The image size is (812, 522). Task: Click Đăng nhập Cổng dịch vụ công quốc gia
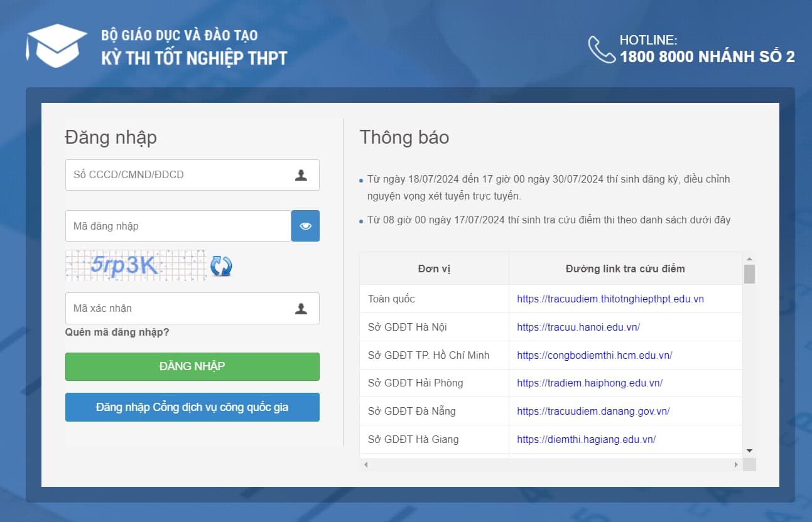[192, 407]
